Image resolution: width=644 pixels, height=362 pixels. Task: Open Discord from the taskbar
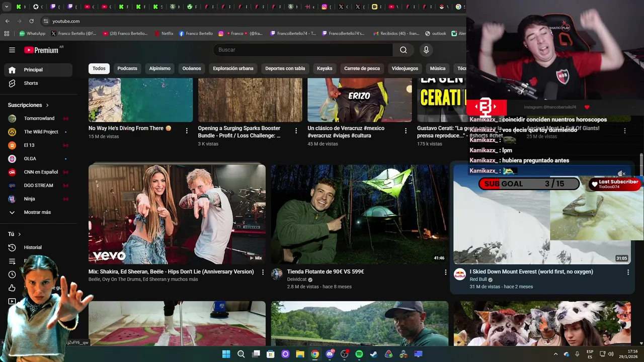(330, 354)
